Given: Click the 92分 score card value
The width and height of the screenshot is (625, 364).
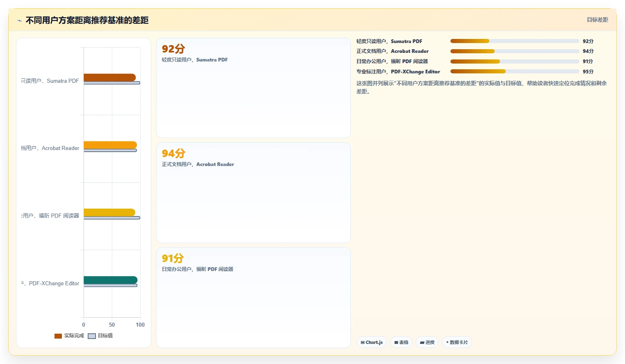Looking at the screenshot, I should coord(173,49).
